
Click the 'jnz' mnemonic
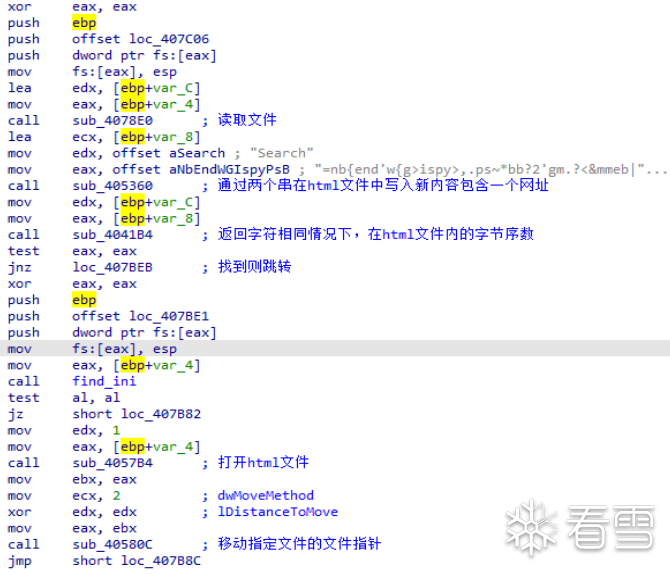(x=20, y=268)
